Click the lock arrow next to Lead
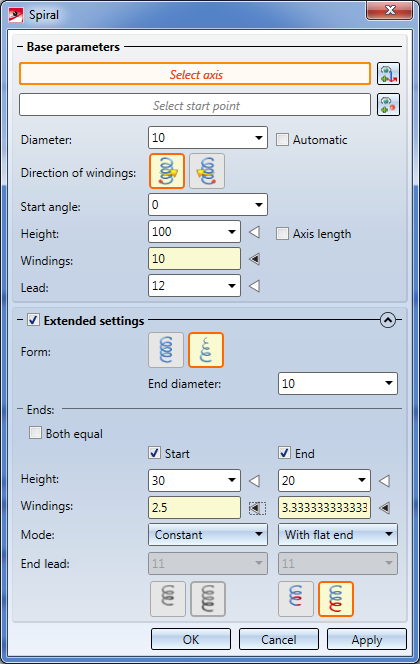The image size is (420, 664). [x=254, y=286]
